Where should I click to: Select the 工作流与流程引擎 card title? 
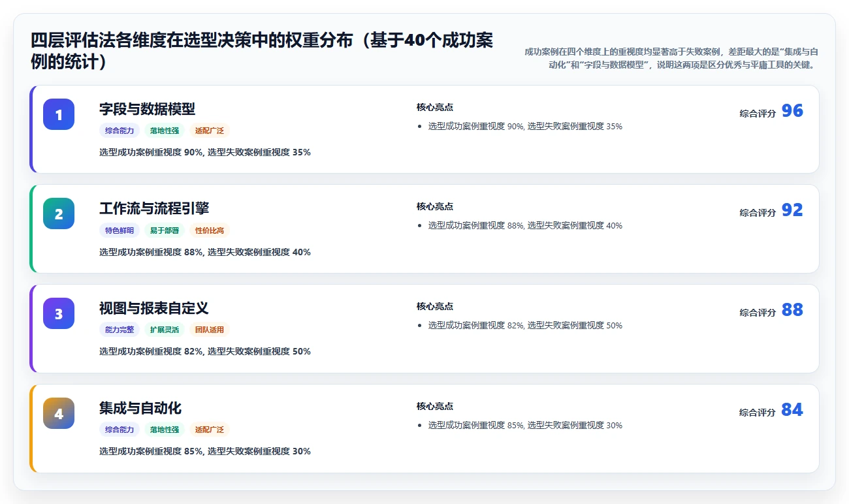(x=154, y=208)
